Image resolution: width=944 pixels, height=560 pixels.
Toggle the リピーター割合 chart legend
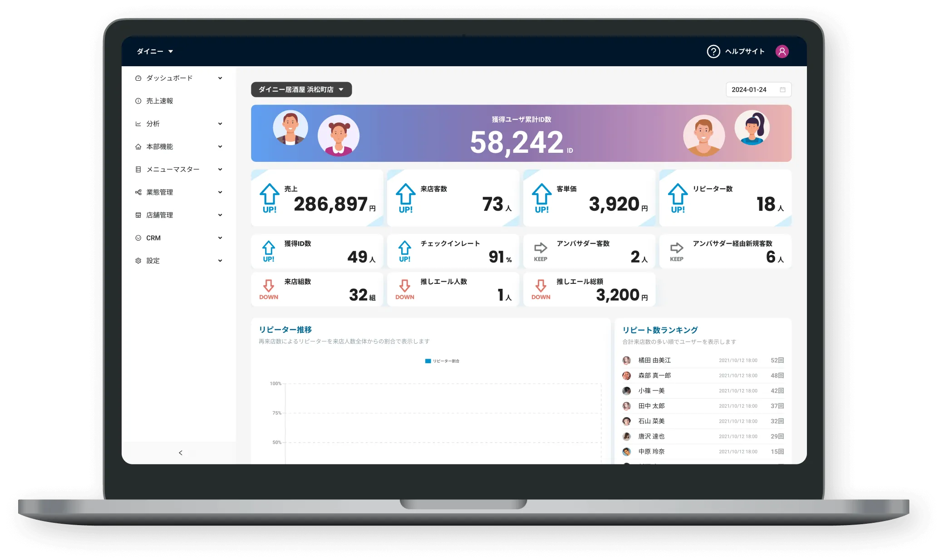click(x=442, y=361)
